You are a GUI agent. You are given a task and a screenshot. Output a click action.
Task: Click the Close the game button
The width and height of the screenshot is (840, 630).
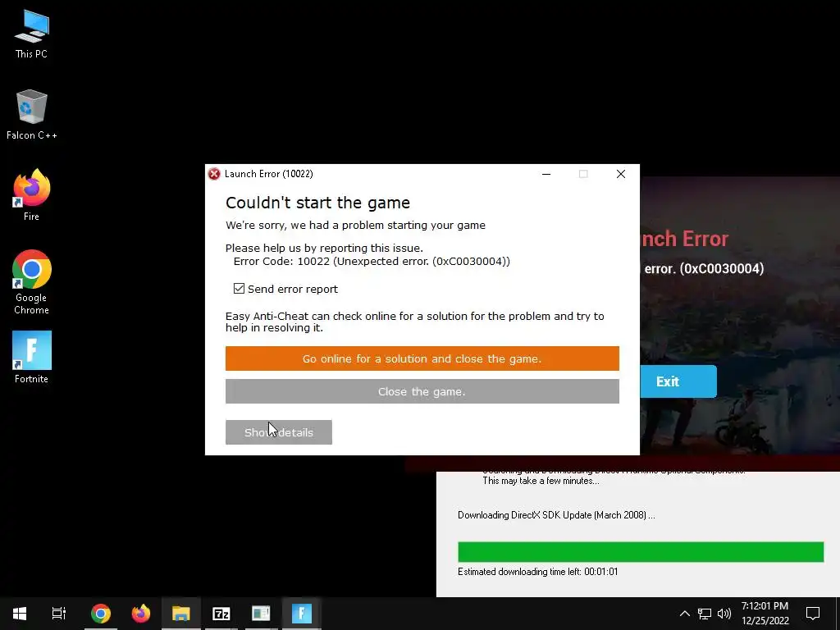click(x=422, y=391)
